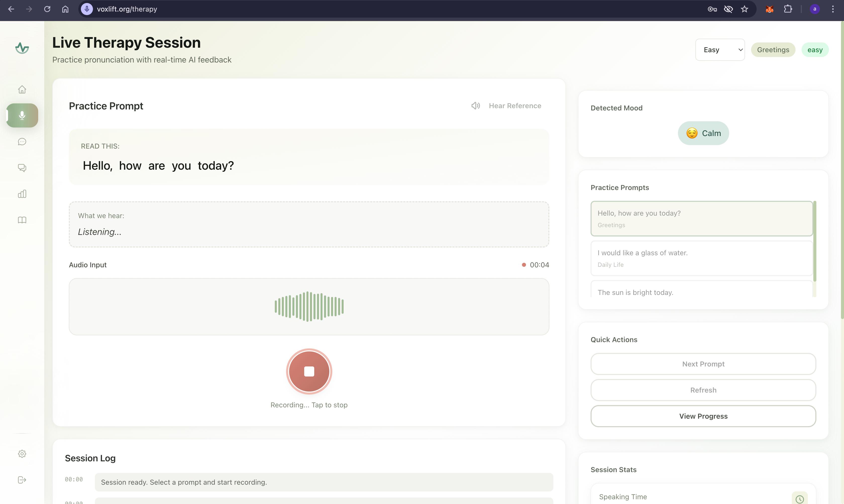Image resolution: width=844 pixels, height=504 pixels.
Task: Click the home icon in the sidebar
Action: 22,89
